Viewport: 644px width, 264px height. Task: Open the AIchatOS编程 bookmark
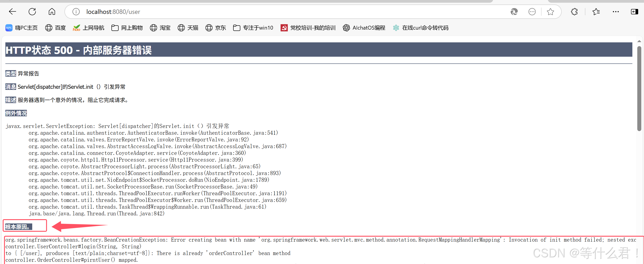[x=364, y=28]
